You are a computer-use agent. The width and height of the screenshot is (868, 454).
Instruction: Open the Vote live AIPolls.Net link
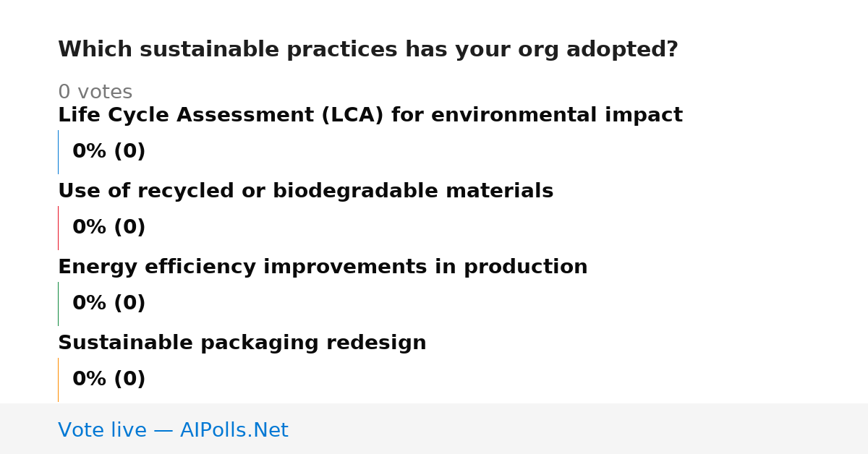(x=173, y=430)
